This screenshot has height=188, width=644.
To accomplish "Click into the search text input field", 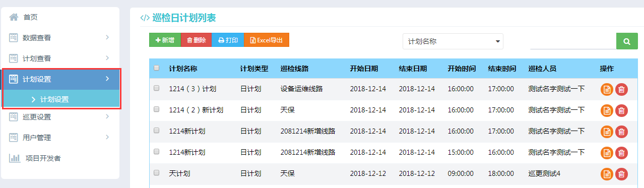I will [x=573, y=41].
